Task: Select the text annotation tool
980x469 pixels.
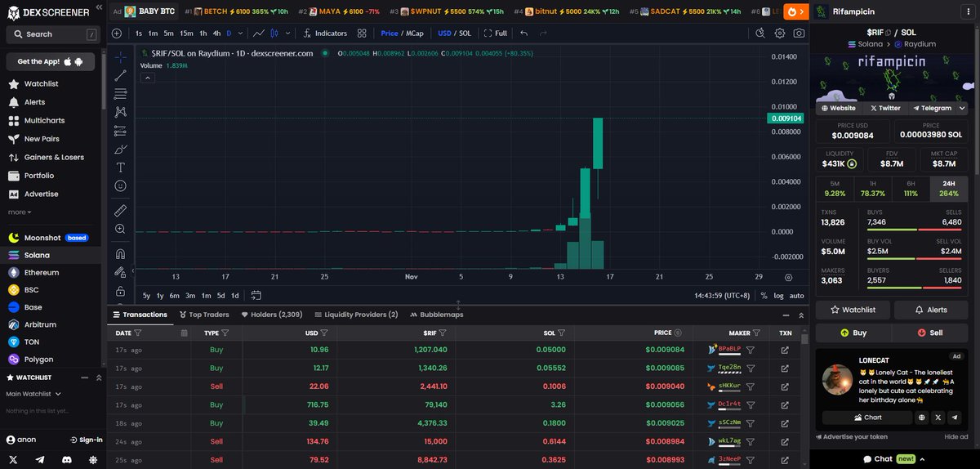Action: 121,167
